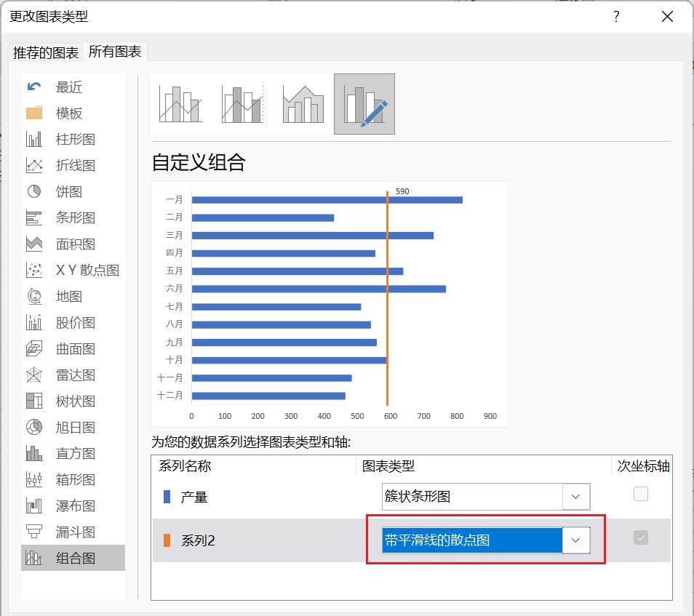694x616 pixels.
Task: Choose the 瀑布图 waterfall chart icon
Action: click(34, 505)
